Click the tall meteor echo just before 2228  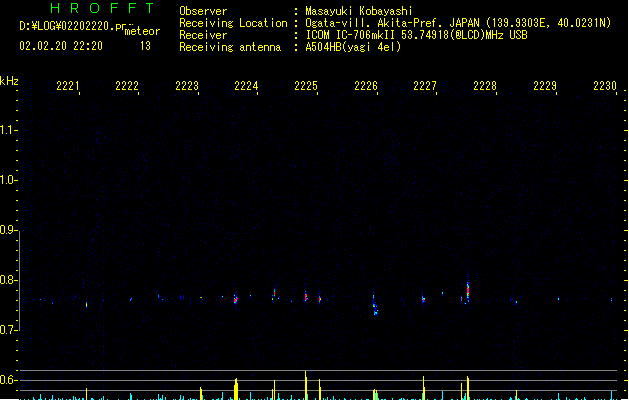(x=468, y=290)
